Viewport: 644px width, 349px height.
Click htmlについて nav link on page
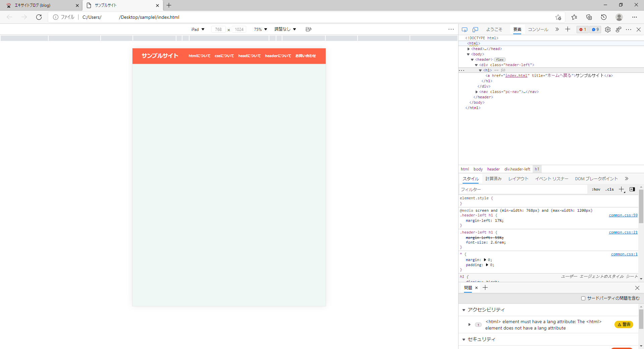(x=199, y=56)
